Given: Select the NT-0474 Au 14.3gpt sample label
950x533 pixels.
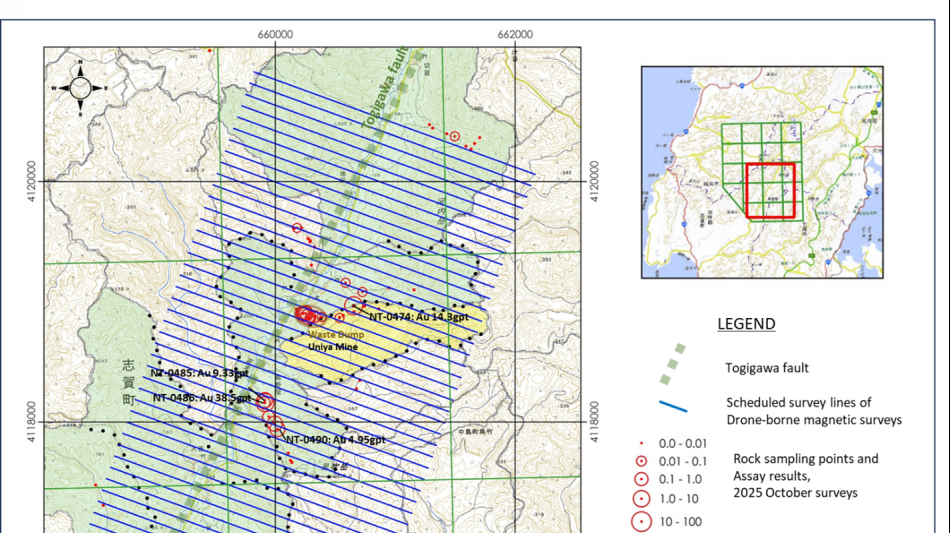Looking at the screenshot, I should tap(418, 317).
